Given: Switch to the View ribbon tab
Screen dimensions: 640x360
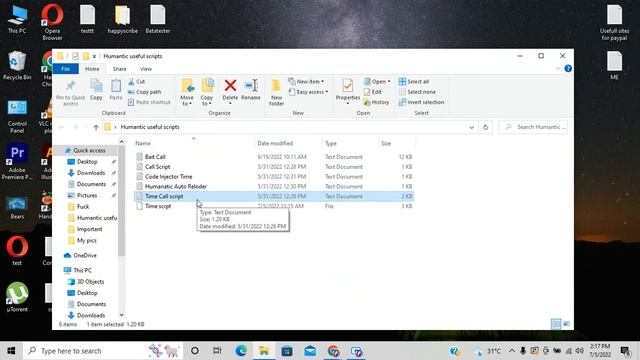Looking at the screenshot, I should (x=146, y=69).
